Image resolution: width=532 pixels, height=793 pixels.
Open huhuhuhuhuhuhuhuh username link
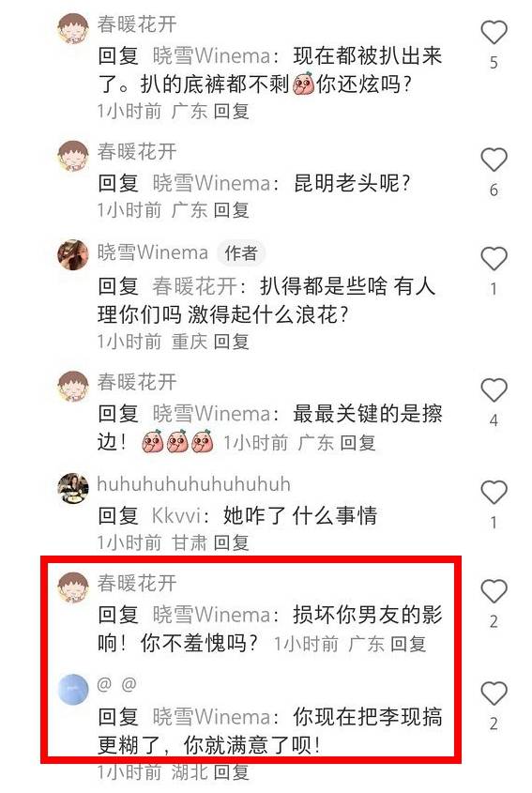[x=193, y=484]
